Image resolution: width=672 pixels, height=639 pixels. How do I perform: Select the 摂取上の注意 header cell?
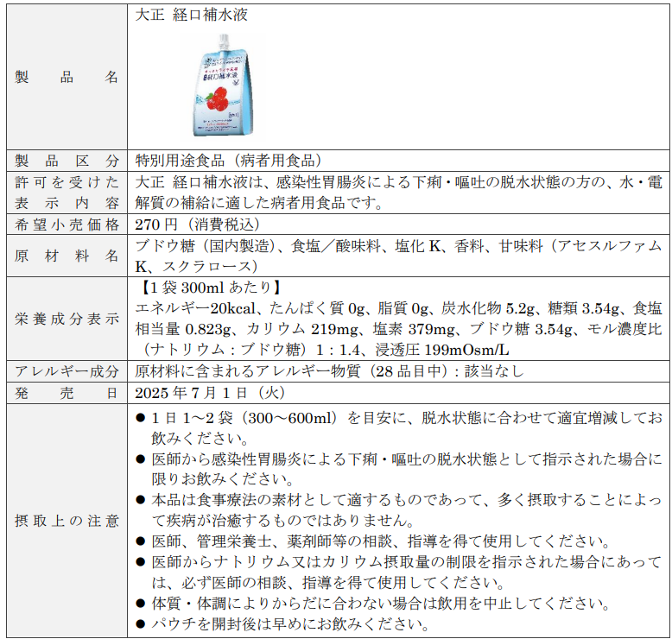[x=67, y=521]
